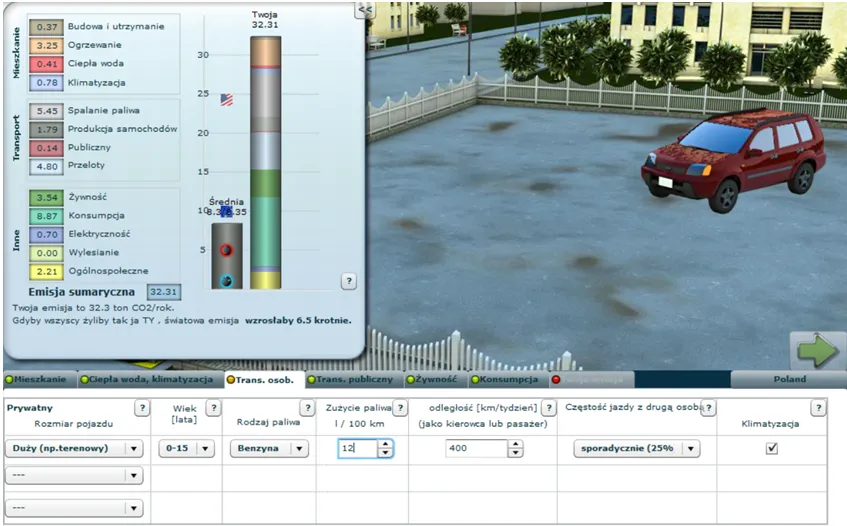
Task: Click the Ogrzewanie 3.25 orange swatch
Action: tap(46, 45)
